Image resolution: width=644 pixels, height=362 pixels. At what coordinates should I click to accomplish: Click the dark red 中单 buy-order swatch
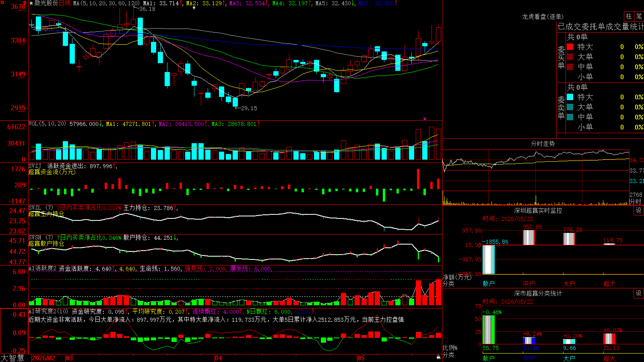(x=570, y=66)
